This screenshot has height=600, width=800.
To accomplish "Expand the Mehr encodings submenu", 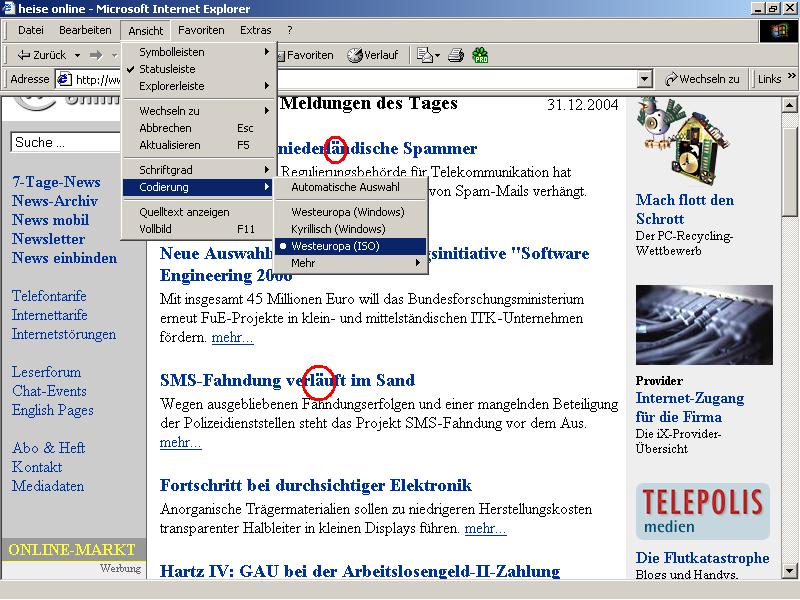I will [x=350, y=263].
